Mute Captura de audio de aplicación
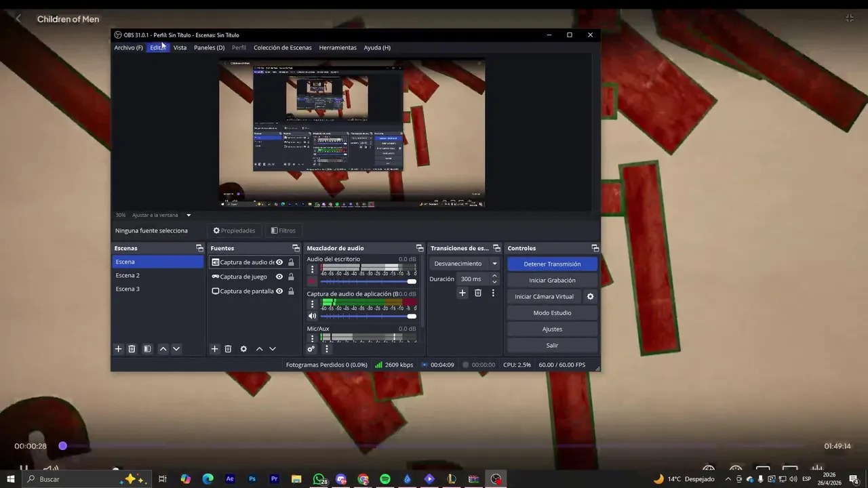This screenshot has width=868, height=488. pyautogui.click(x=312, y=316)
